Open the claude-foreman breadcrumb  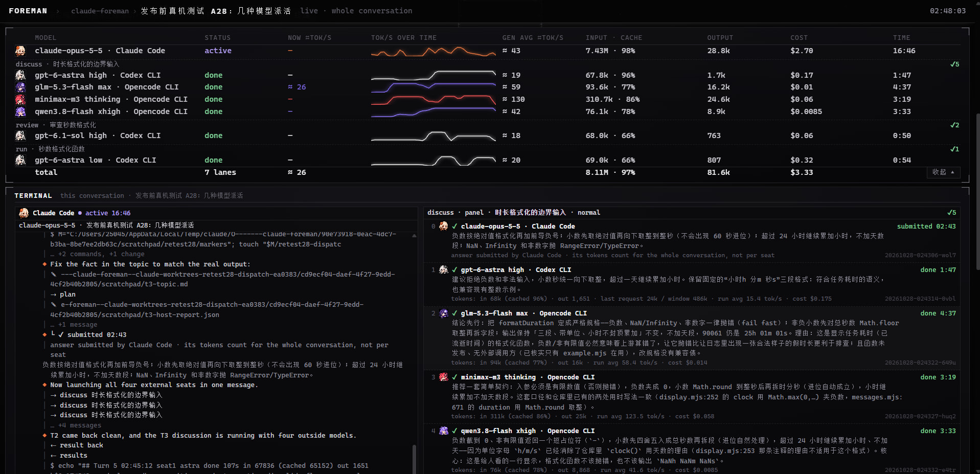[x=100, y=11]
